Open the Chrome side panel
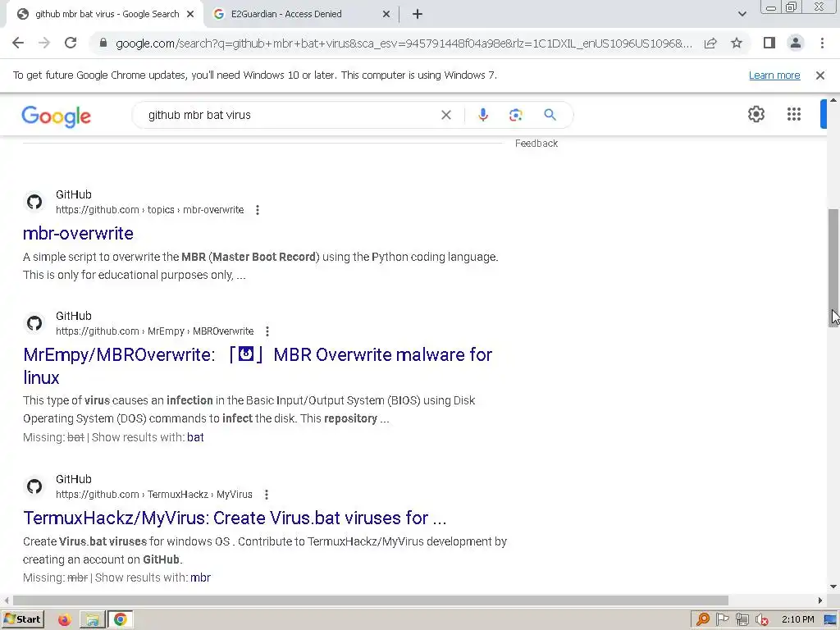840x630 pixels. (x=769, y=43)
